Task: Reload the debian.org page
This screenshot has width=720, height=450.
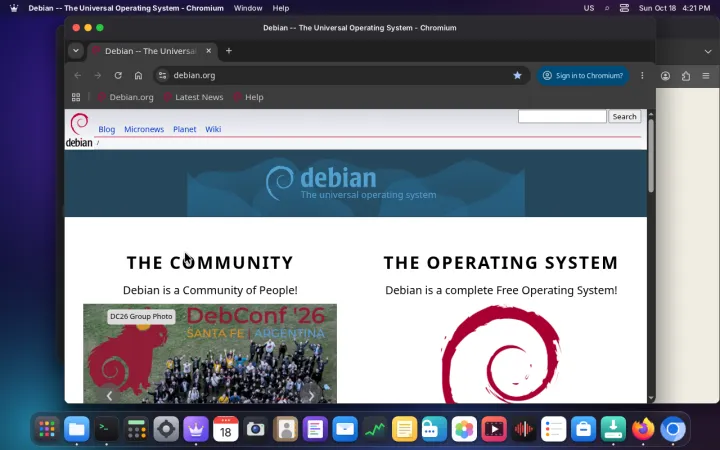Action: 118,75
